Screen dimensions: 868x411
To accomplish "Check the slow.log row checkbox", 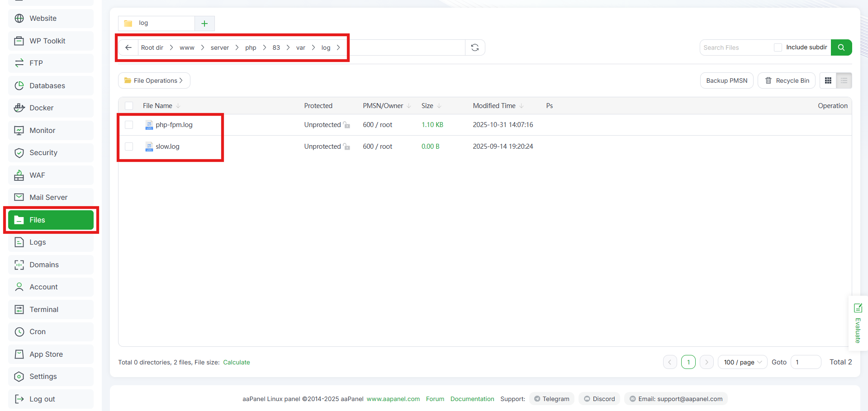I will point(129,146).
